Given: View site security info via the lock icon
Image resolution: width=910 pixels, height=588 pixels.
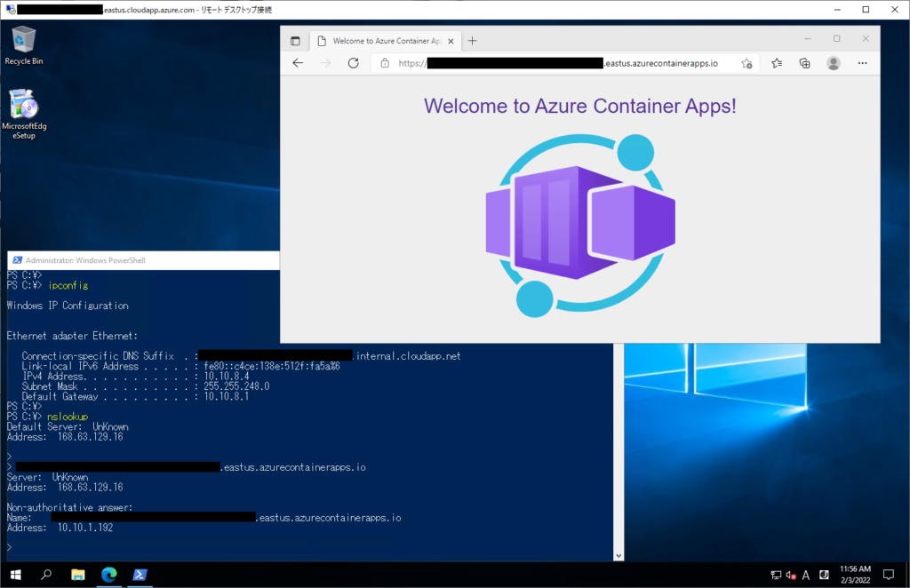Looking at the screenshot, I should 385,63.
